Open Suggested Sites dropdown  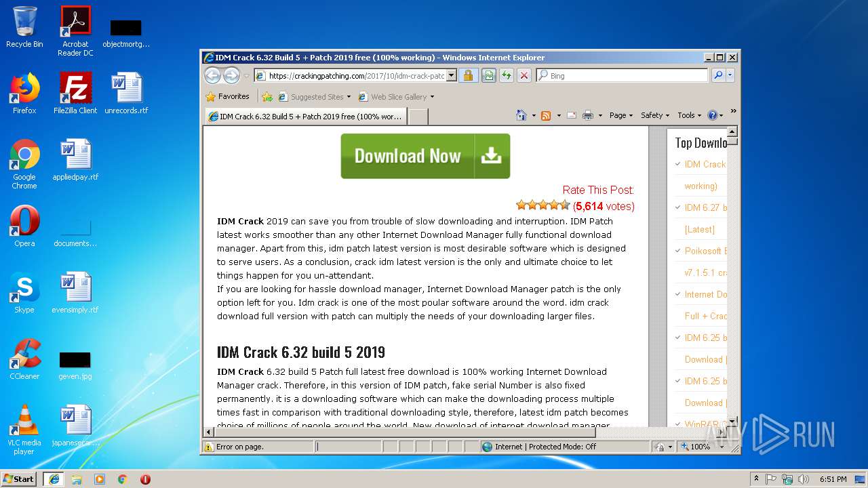click(x=315, y=97)
